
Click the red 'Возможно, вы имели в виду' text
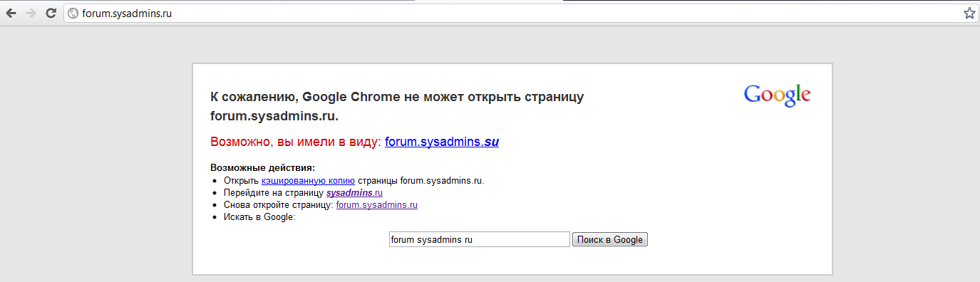[296, 142]
